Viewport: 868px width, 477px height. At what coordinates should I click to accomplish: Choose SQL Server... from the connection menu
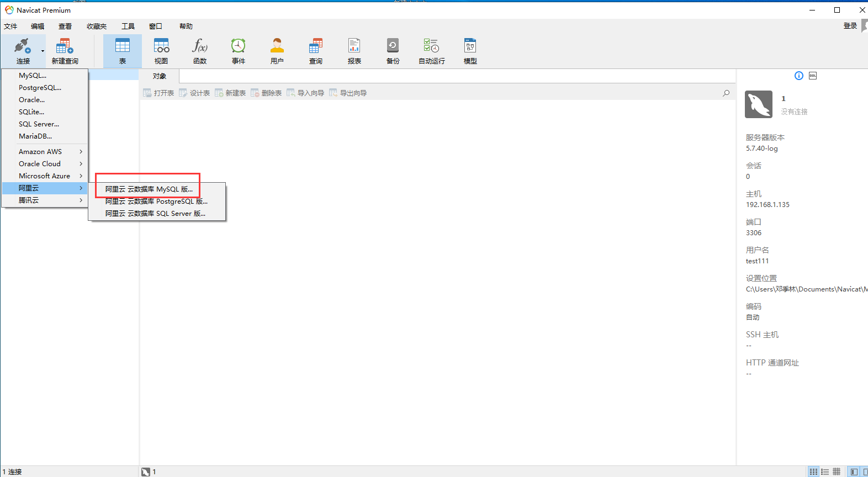pyautogui.click(x=45, y=124)
